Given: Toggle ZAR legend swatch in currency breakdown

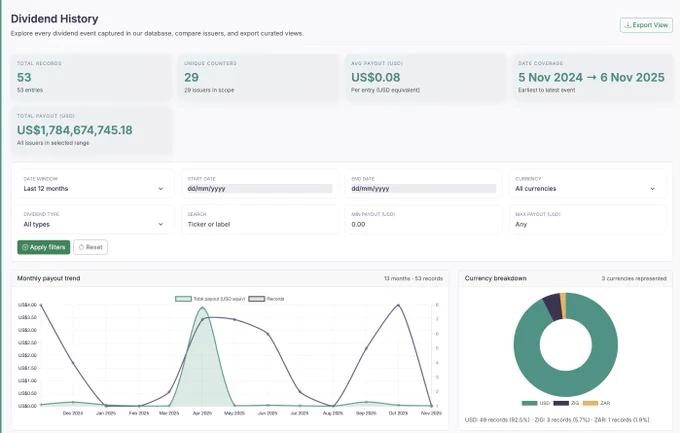Looking at the screenshot, I should 591,403.
